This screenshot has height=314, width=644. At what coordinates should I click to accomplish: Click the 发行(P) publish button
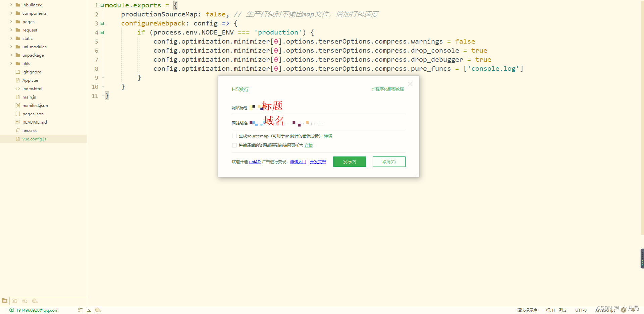(350, 162)
